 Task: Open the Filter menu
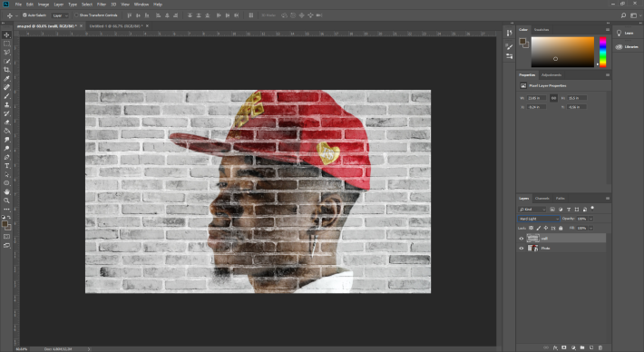point(102,5)
